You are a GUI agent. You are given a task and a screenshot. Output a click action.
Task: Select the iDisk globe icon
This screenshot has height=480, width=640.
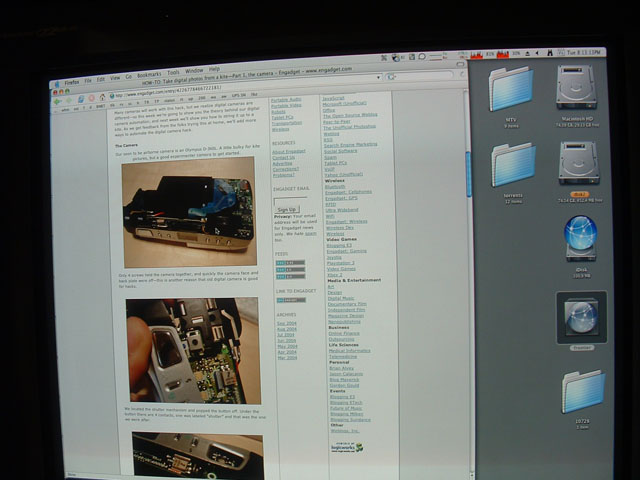580,238
